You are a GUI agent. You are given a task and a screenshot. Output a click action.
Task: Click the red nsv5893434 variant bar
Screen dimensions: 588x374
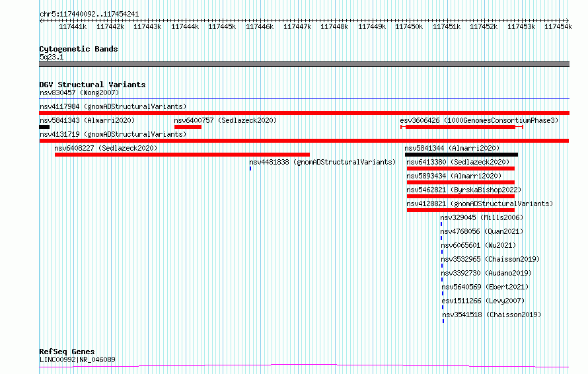pyautogui.click(x=460, y=182)
